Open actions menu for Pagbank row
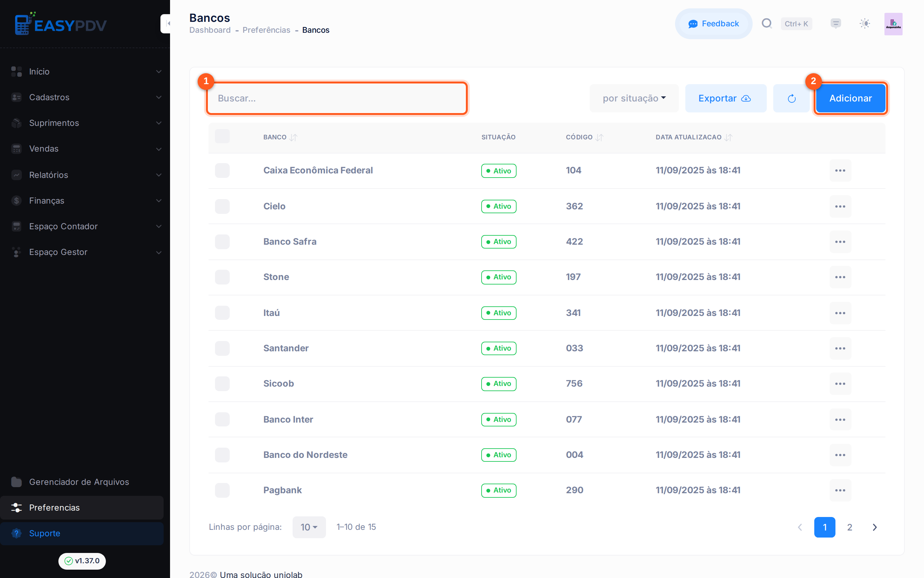 pos(840,490)
